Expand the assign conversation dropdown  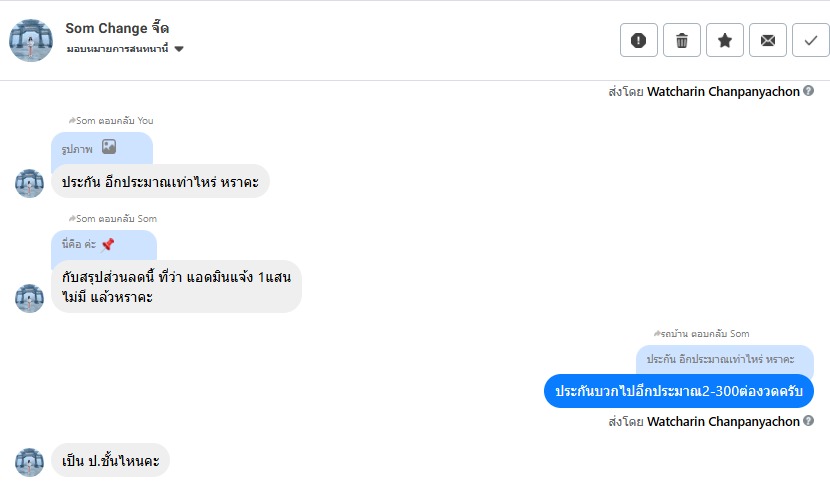click(x=179, y=49)
